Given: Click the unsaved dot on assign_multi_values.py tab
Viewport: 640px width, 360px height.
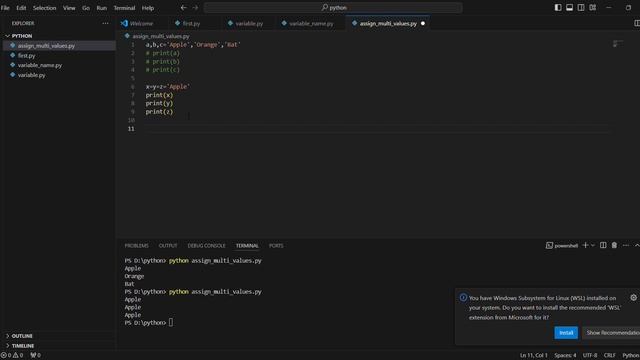Looking at the screenshot, I should 423,24.
